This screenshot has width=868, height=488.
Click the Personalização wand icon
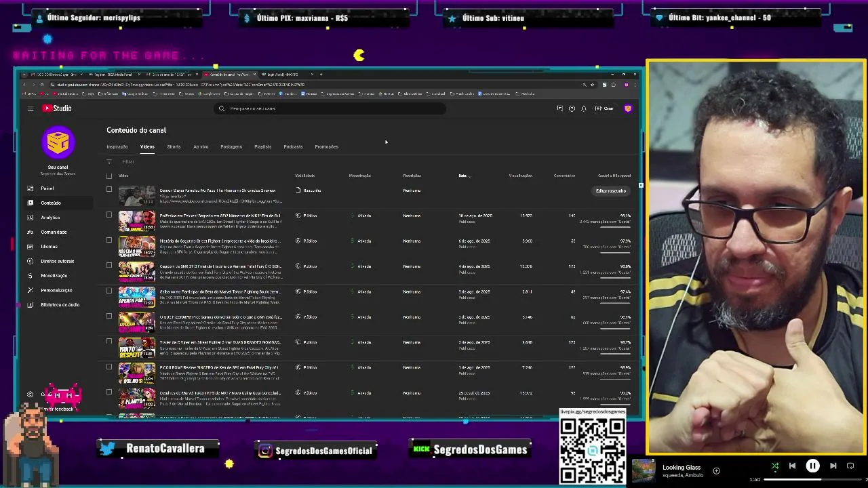coord(31,290)
